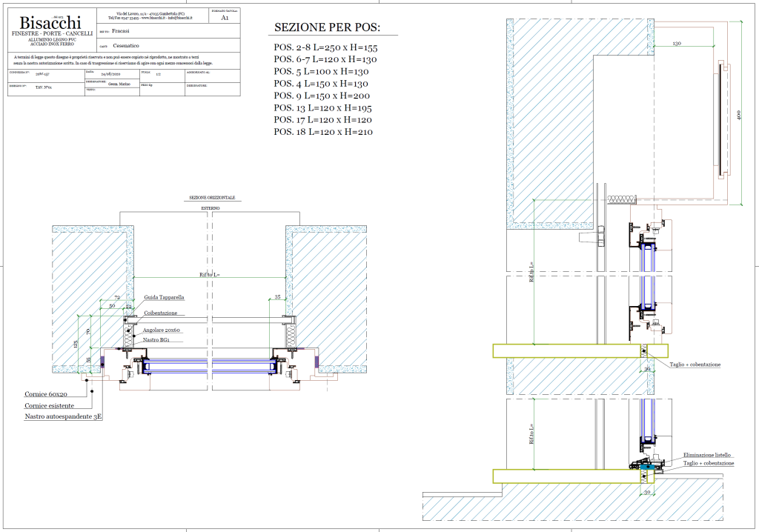The height and width of the screenshot is (532, 759).
Task: Click the date '24/08/2020' in title block
Action: tap(110, 75)
